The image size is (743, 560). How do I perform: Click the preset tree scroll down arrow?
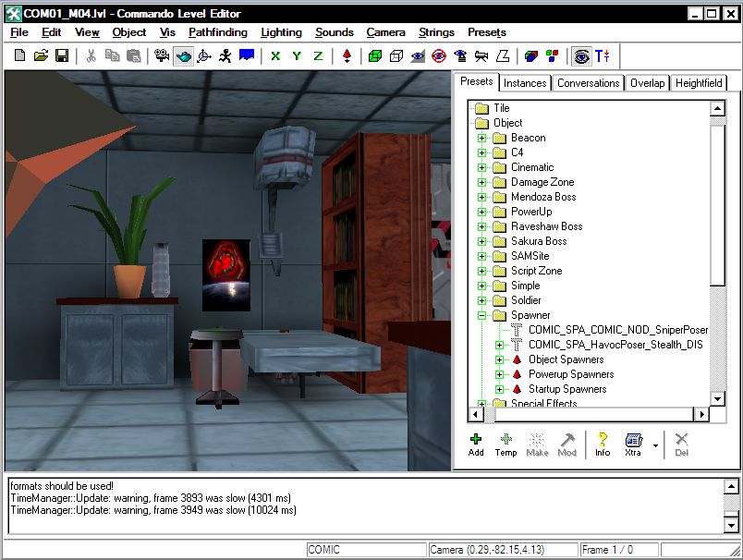[x=717, y=398]
